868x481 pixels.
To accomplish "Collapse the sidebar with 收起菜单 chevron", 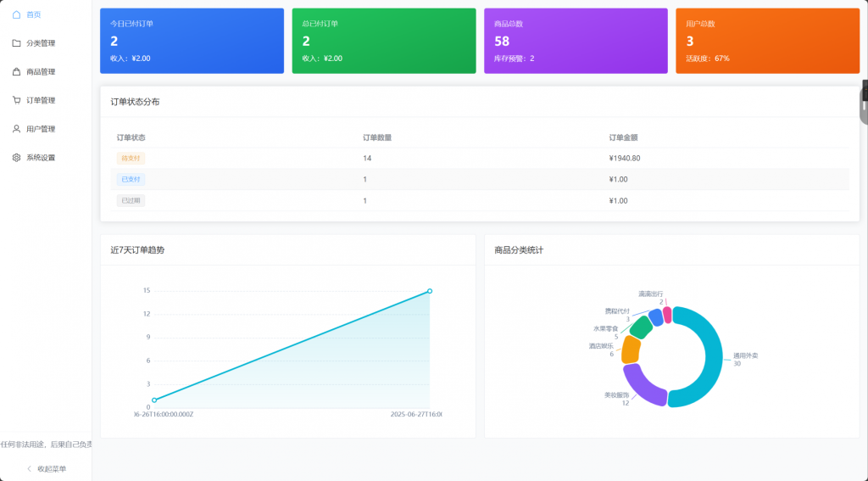I will click(x=30, y=468).
